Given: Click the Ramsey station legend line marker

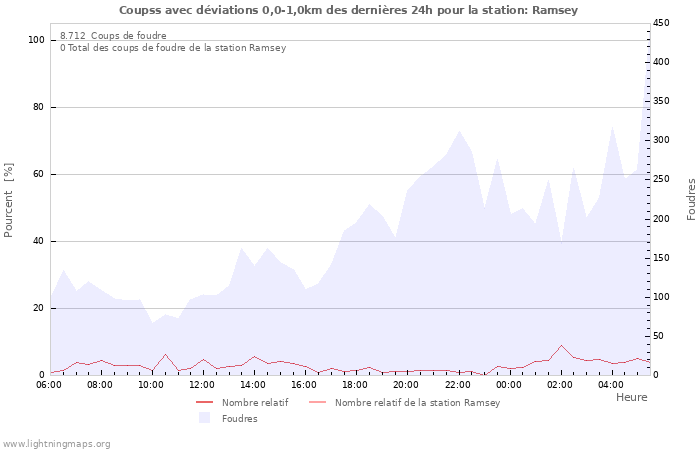Looking at the screenshot, I should coord(317,402).
